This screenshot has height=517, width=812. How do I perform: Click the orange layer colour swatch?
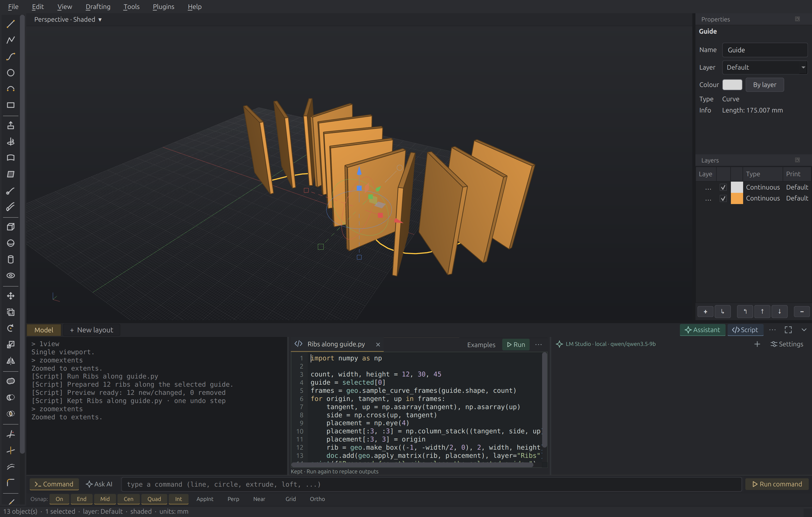tap(737, 198)
